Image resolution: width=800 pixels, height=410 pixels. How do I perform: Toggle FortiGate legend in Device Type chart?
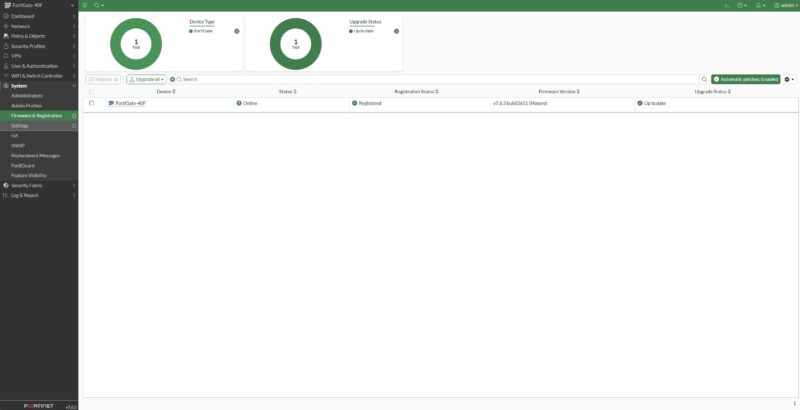point(201,31)
